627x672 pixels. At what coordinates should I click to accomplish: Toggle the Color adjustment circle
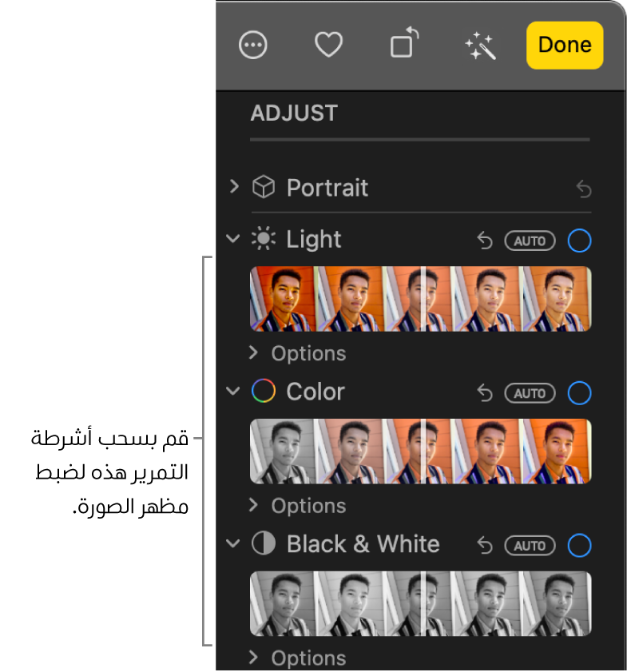tap(579, 393)
